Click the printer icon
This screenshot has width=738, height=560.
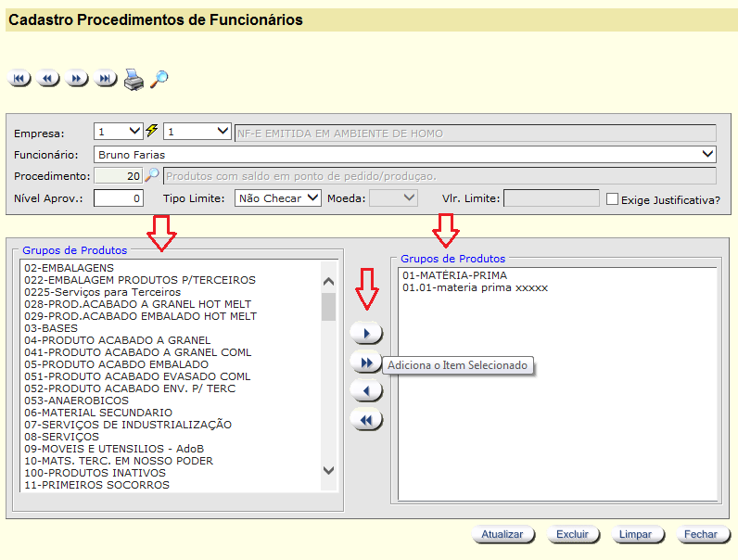click(134, 80)
